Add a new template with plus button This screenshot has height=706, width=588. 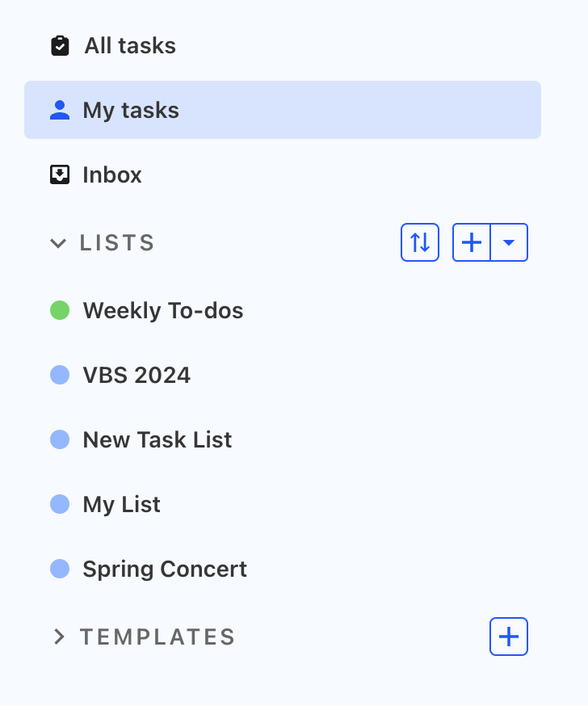tap(509, 637)
